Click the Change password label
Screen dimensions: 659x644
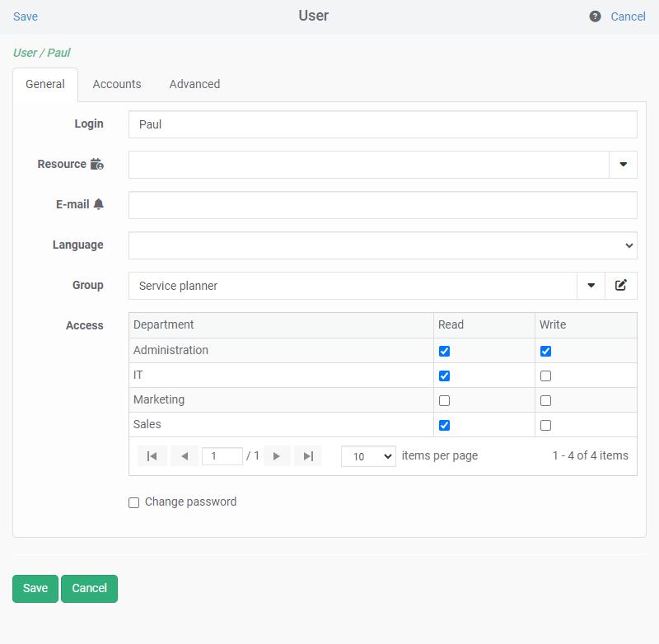pos(191,502)
